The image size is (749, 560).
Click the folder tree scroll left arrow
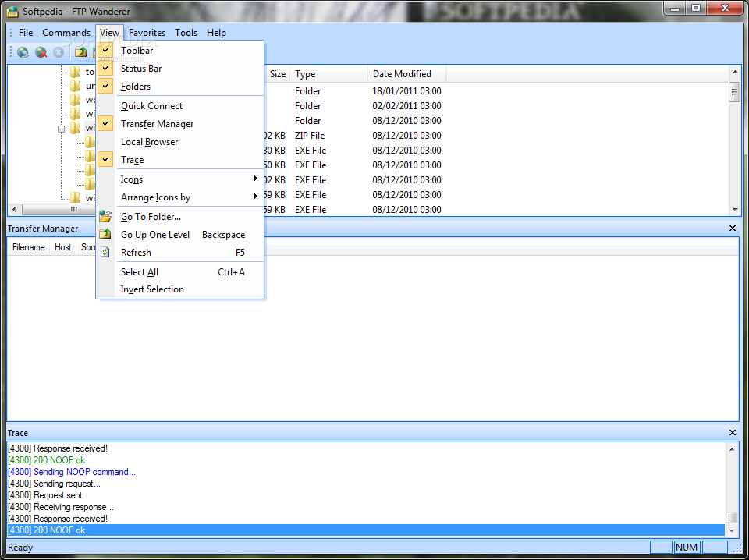pyautogui.click(x=13, y=210)
